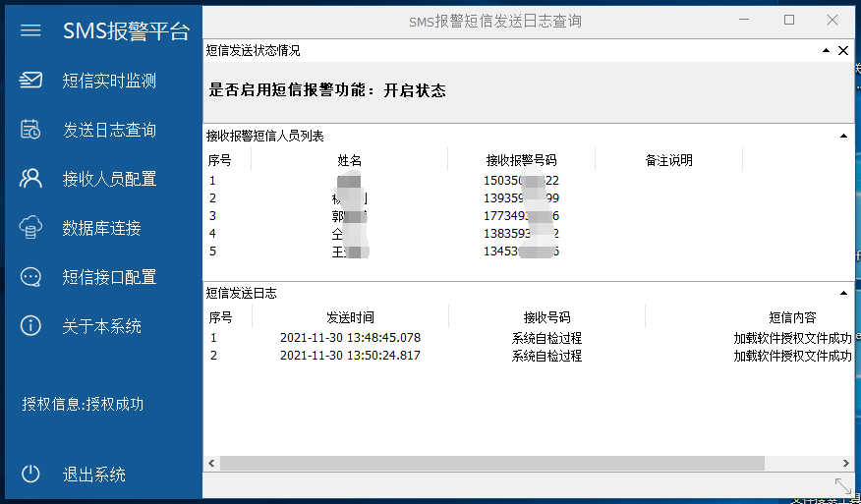Click the power icon to exit system

(30, 474)
